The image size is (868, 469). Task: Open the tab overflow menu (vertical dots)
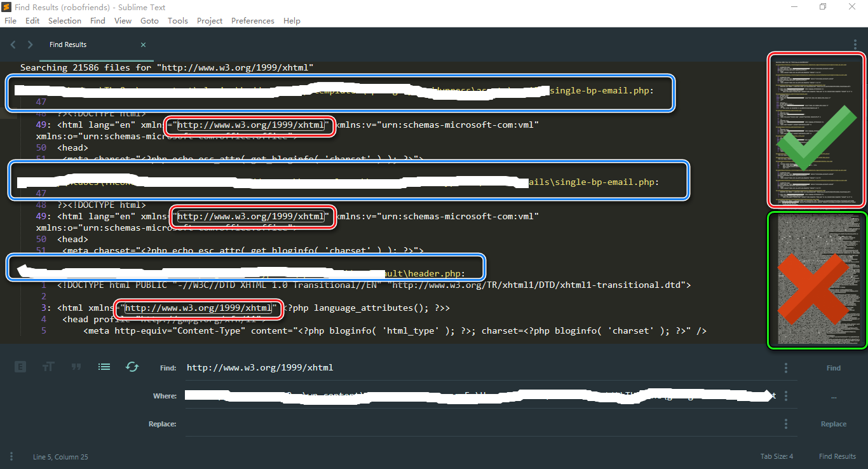[x=855, y=44]
